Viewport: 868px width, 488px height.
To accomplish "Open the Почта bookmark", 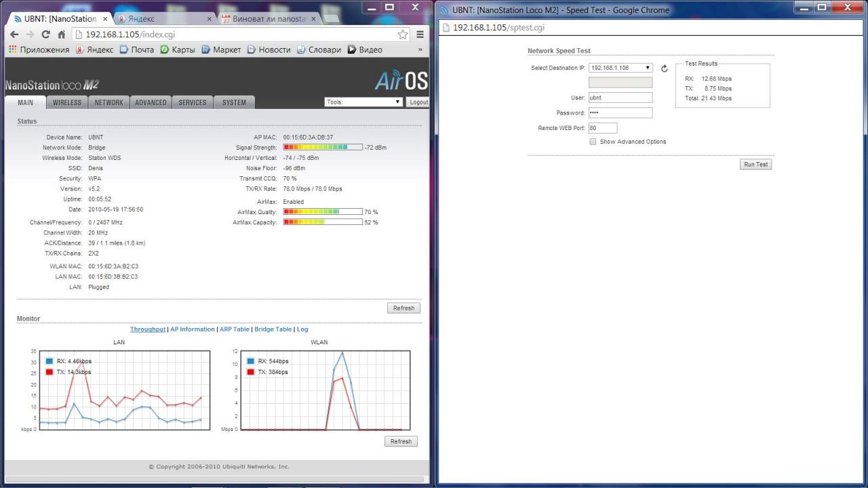I will pos(136,49).
